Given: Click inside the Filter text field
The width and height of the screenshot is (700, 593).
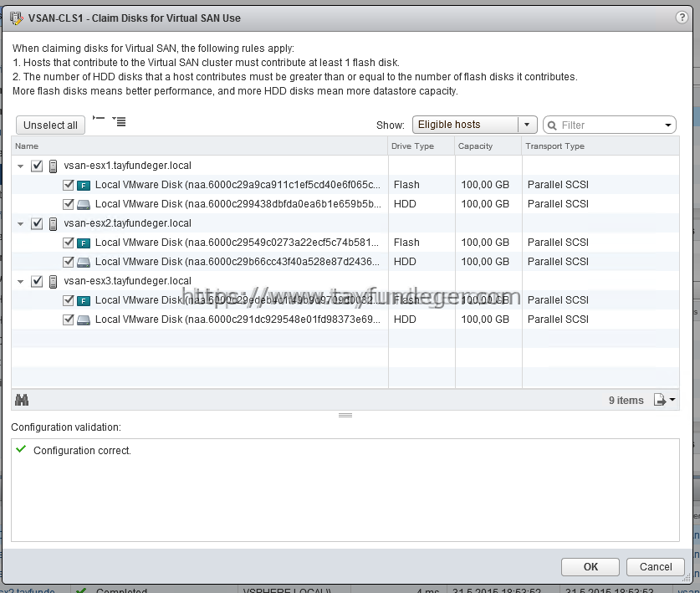Looking at the screenshot, I should pyautogui.click(x=610, y=125).
